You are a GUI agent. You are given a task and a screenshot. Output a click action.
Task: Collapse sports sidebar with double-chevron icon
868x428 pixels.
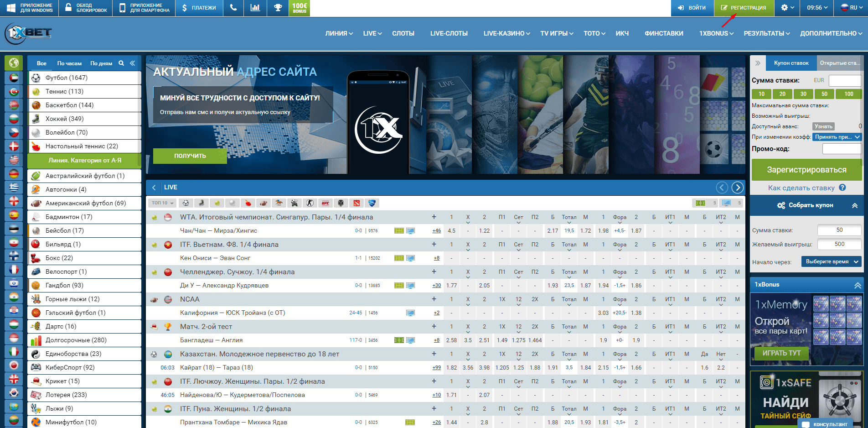point(133,63)
